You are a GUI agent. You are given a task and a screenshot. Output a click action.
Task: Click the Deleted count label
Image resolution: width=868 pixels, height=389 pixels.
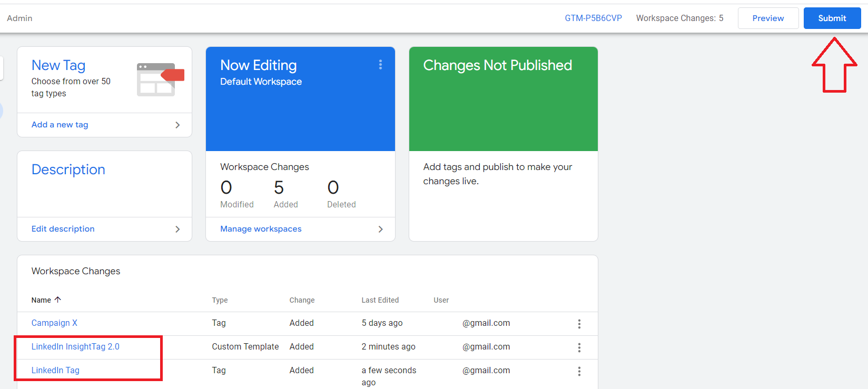[341, 204]
